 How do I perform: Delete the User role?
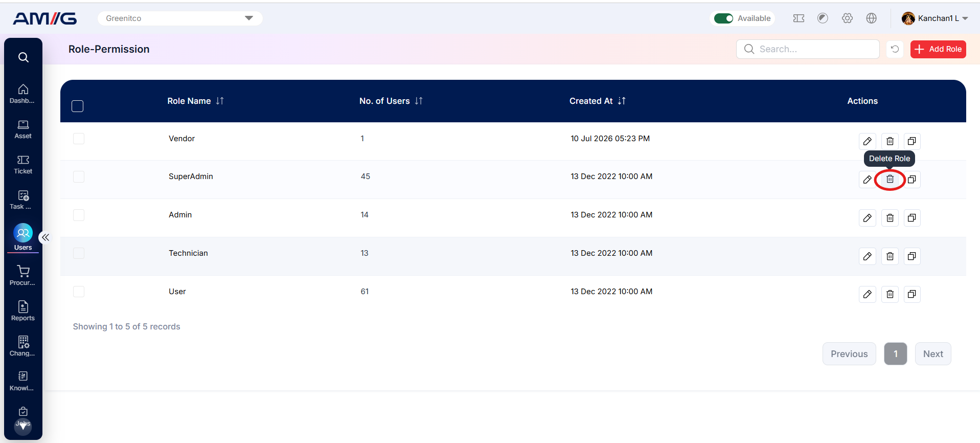tap(890, 294)
